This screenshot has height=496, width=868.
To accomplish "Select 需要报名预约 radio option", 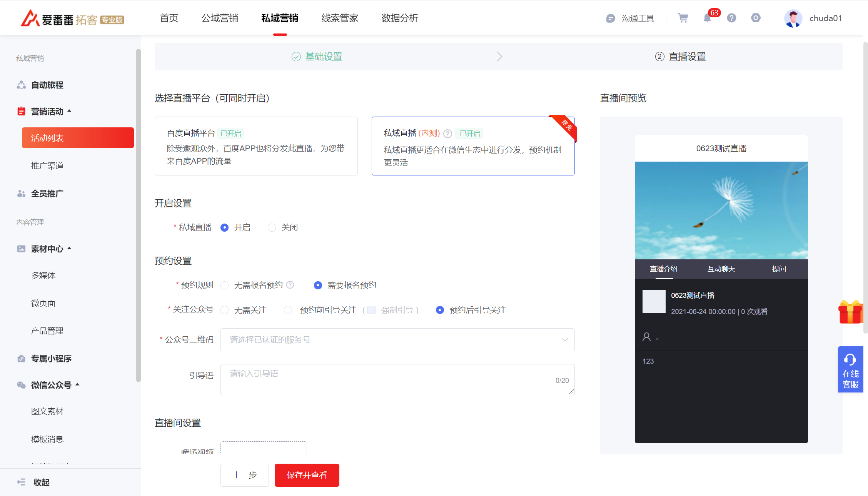I will pos(318,285).
